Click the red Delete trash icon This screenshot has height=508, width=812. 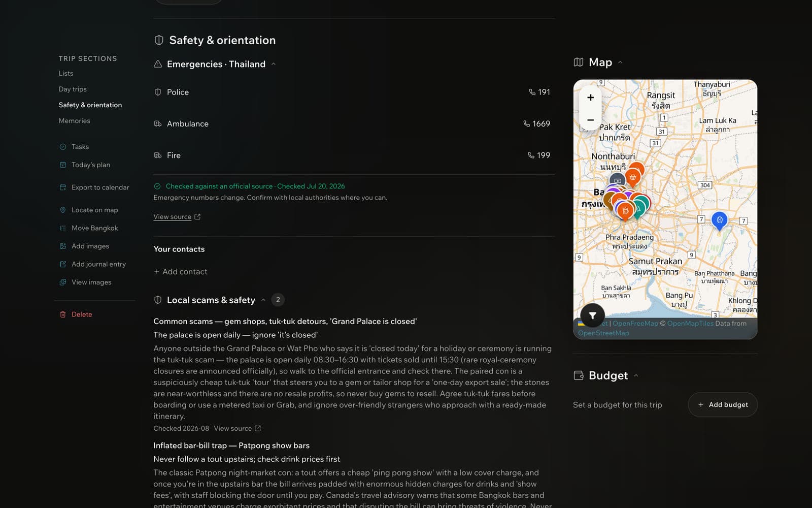tap(63, 314)
